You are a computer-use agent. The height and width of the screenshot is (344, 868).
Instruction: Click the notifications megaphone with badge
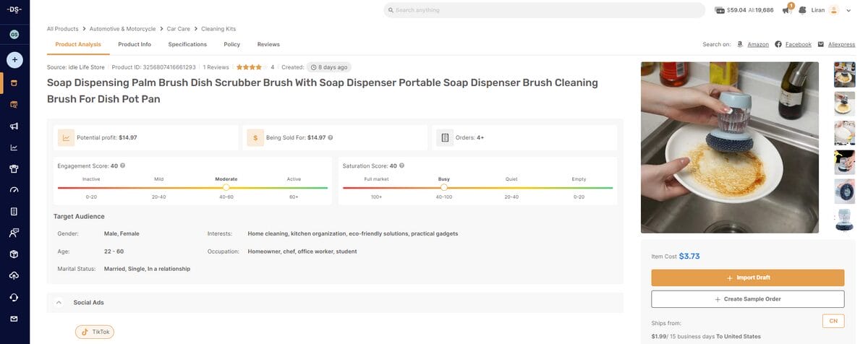786,10
